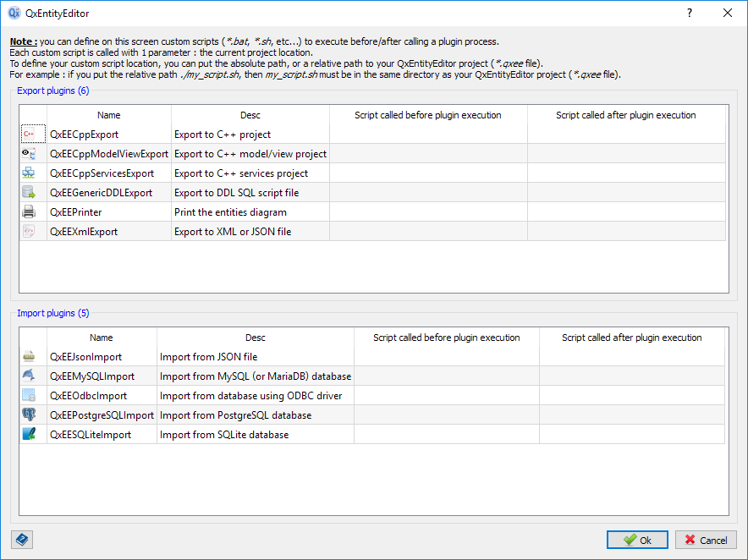Click the import table Desc column header

coord(255,338)
